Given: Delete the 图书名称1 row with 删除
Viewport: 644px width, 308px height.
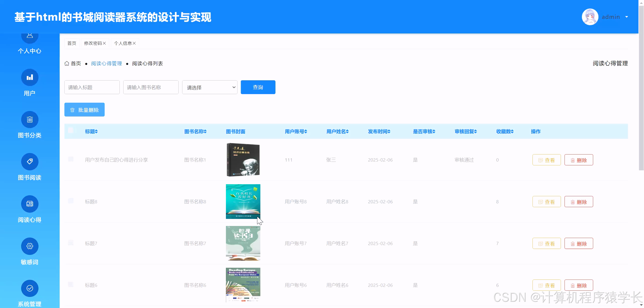Looking at the screenshot, I should (x=579, y=160).
